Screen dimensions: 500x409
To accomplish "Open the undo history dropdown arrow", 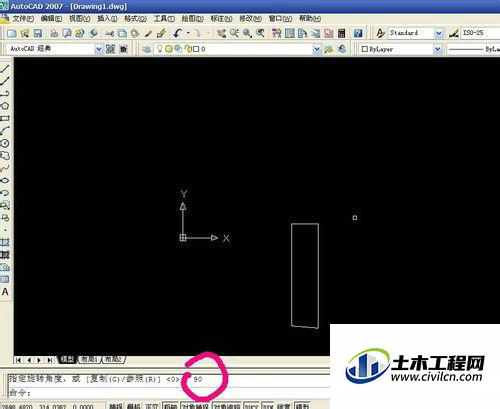I will (x=188, y=33).
